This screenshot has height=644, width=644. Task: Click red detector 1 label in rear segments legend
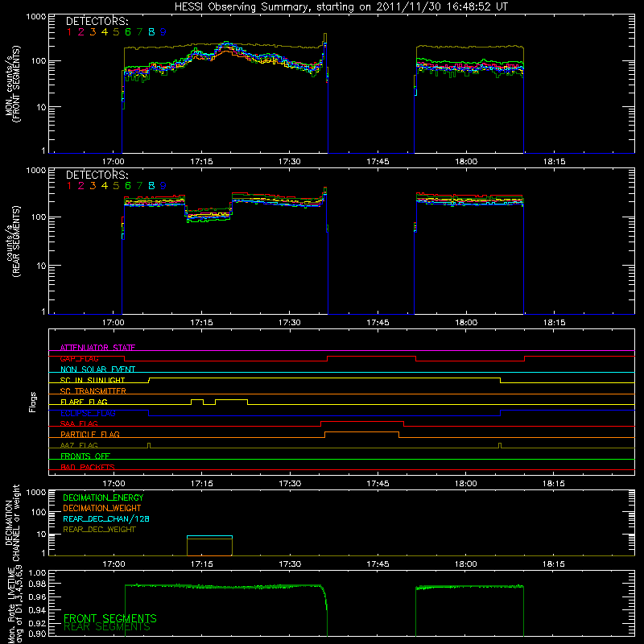coord(69,186)
